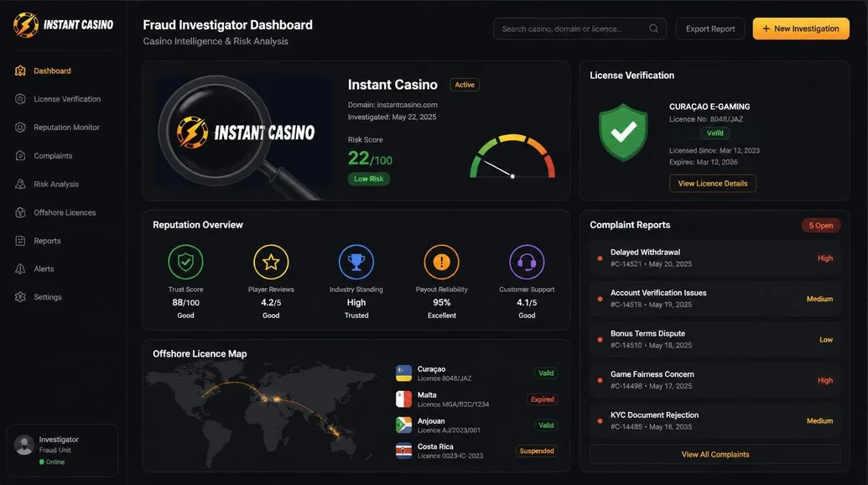Viewport: 868px width, 485px height.
Task: Click the Low Risk badge
Action: [x=369, y=179]
